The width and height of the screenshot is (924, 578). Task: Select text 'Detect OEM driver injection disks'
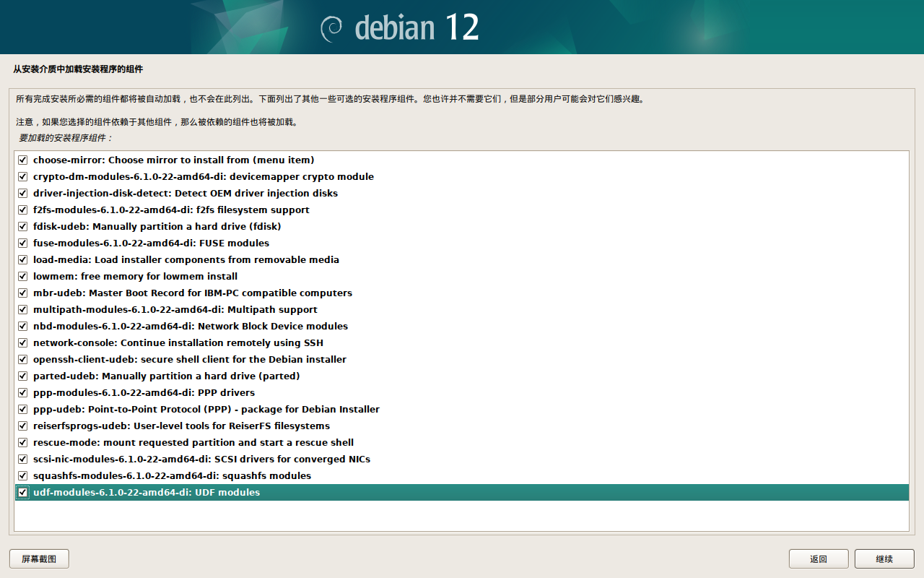pos(257,194)
